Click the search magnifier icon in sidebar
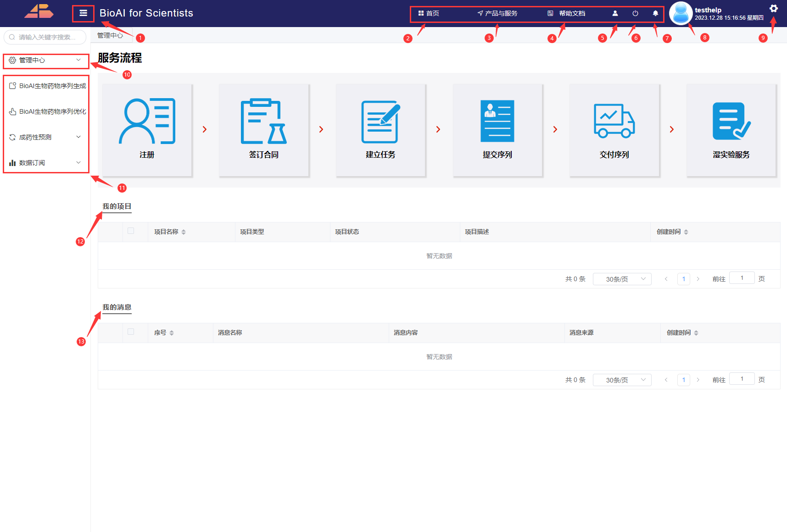The width and height of the screenshot is (787, 532). tap(12, 37)
